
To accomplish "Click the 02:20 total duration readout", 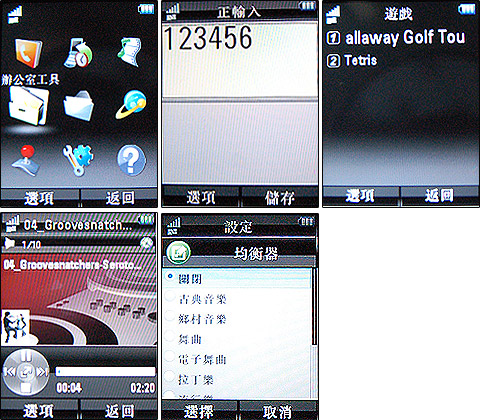I will click(x=143, y=388).
